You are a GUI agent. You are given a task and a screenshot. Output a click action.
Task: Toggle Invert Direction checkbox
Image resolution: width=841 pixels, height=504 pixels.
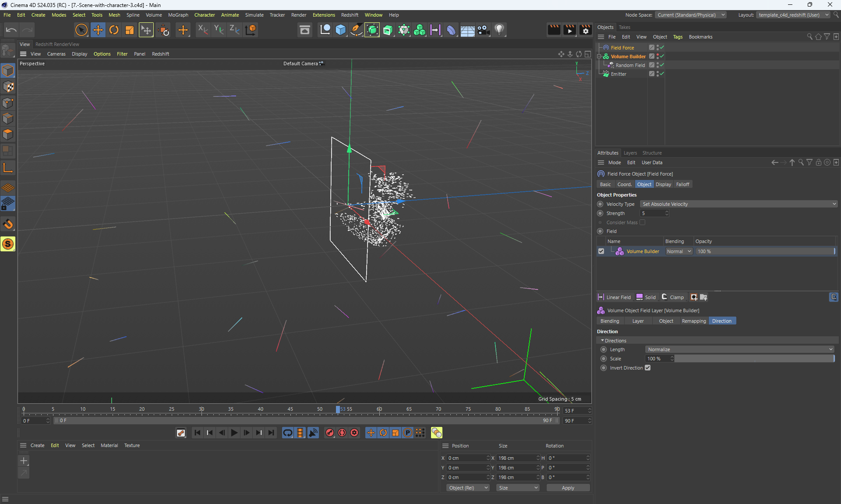(647, 368)
